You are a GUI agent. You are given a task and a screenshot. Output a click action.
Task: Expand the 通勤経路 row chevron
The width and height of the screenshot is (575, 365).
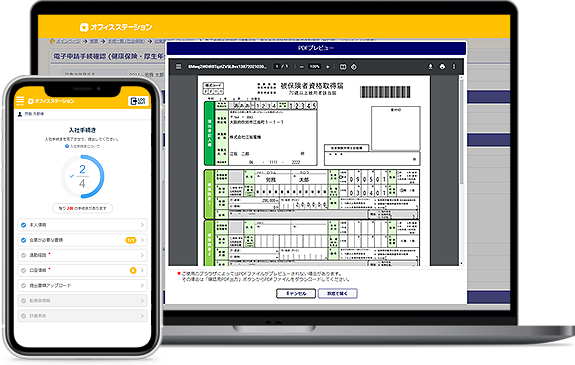click(x=142, y=255)
